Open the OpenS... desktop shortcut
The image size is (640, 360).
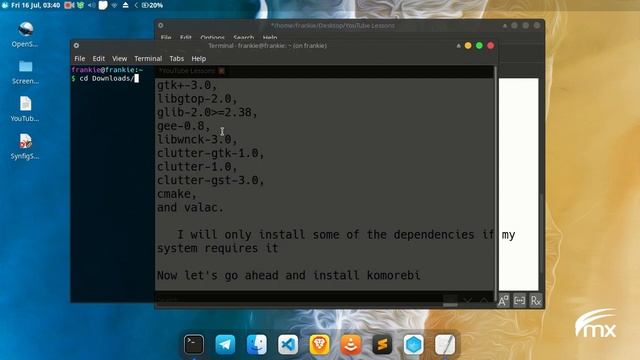(x=25, y=35)
